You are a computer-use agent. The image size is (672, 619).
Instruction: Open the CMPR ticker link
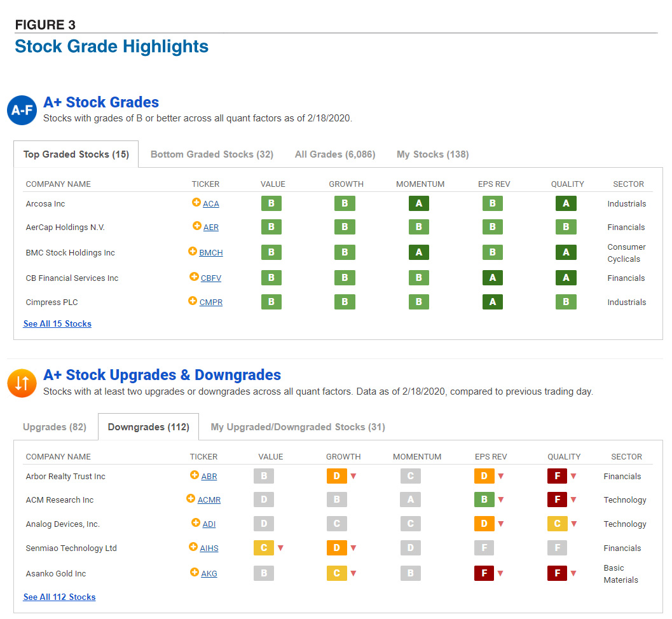(x=211, y=303)
